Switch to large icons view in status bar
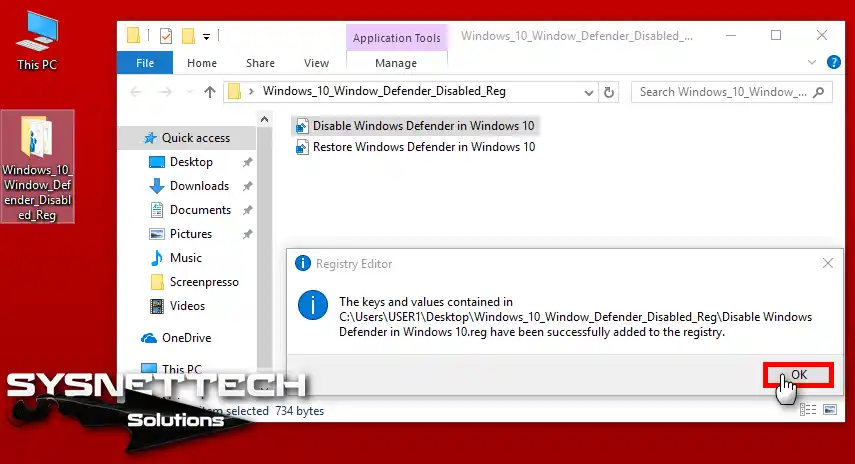855x464 pixels. [x=829, y=410]
